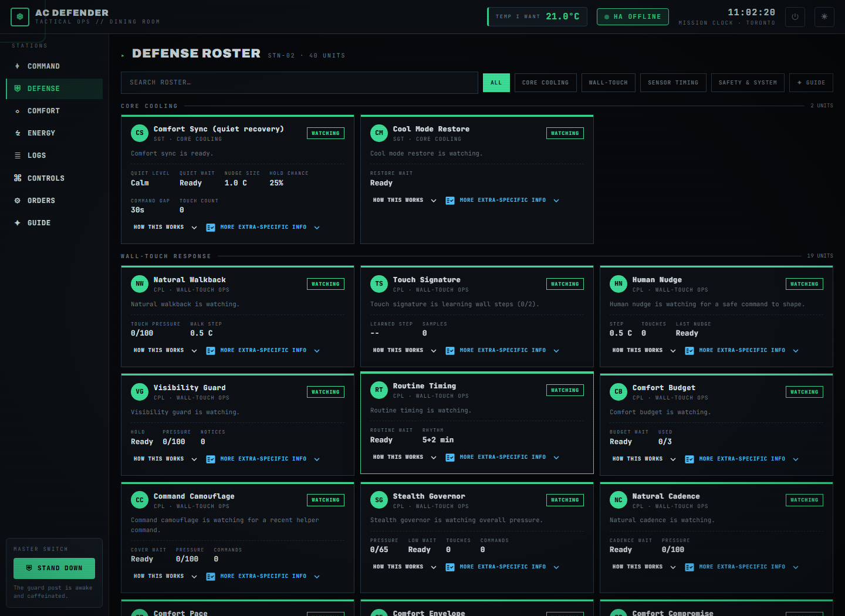Toggle the brightness theme icon

click(x=824, y=17)
